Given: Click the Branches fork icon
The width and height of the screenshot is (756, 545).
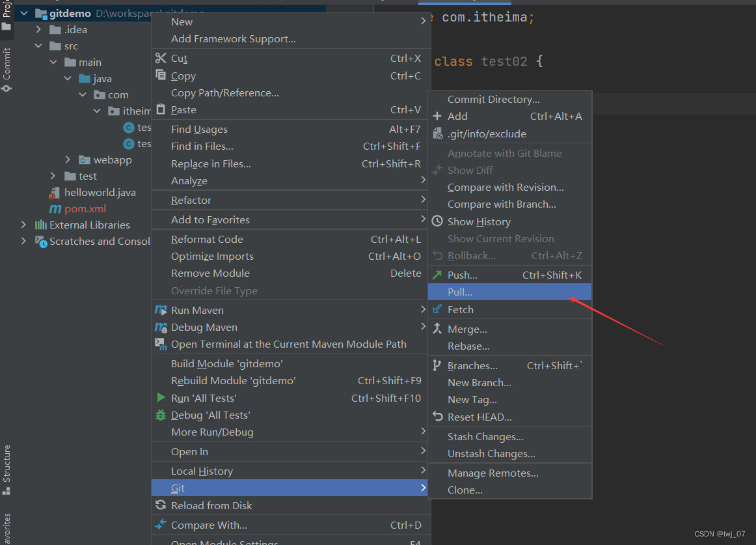Looking at the screenshot, I should [x=437, y=365].
